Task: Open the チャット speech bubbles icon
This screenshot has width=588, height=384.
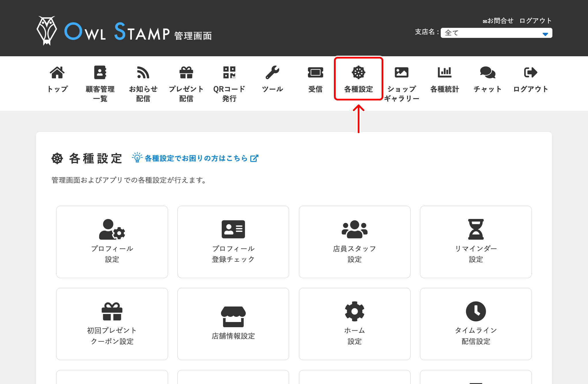Action: pyautogui.click(x=488, y=72)
